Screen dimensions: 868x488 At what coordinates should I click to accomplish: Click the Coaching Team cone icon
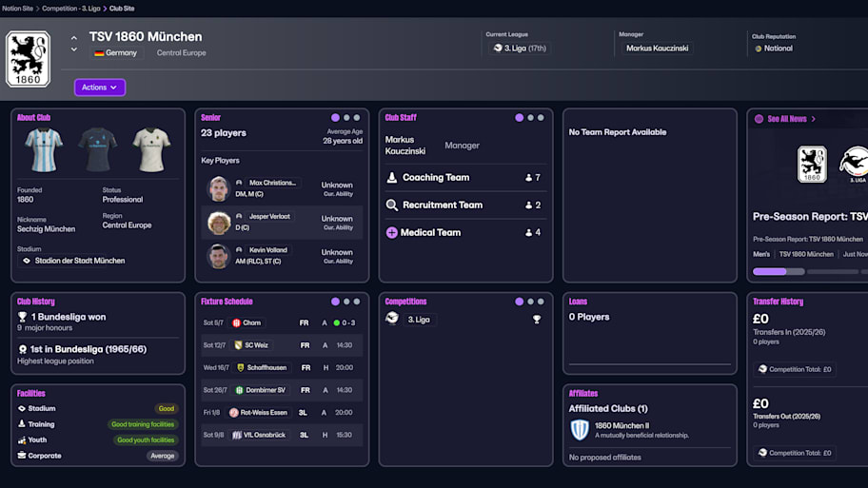tap(391, 178)
